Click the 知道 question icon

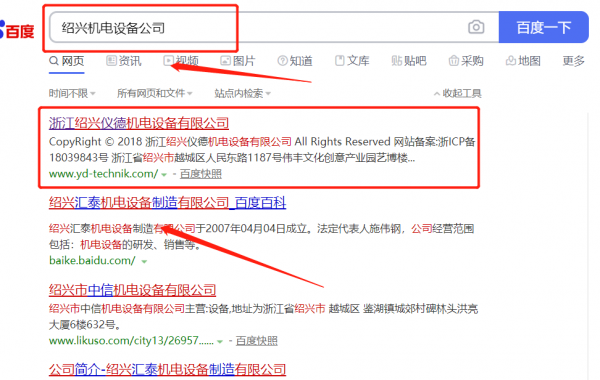click(x=282, y=60)
